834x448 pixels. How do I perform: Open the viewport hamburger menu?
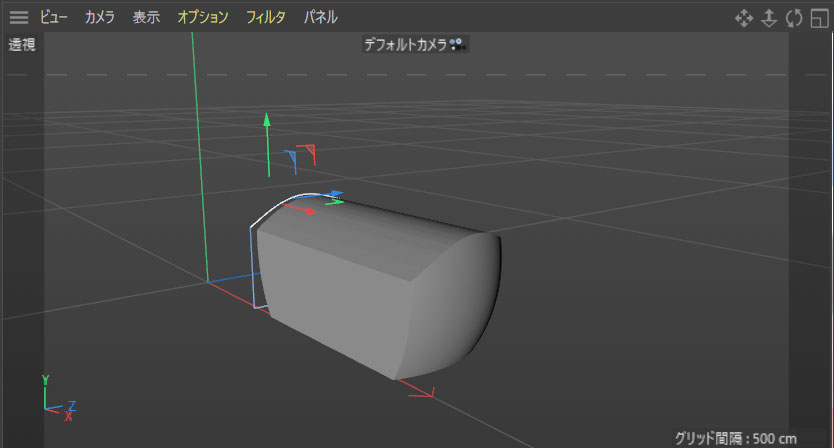19,17
